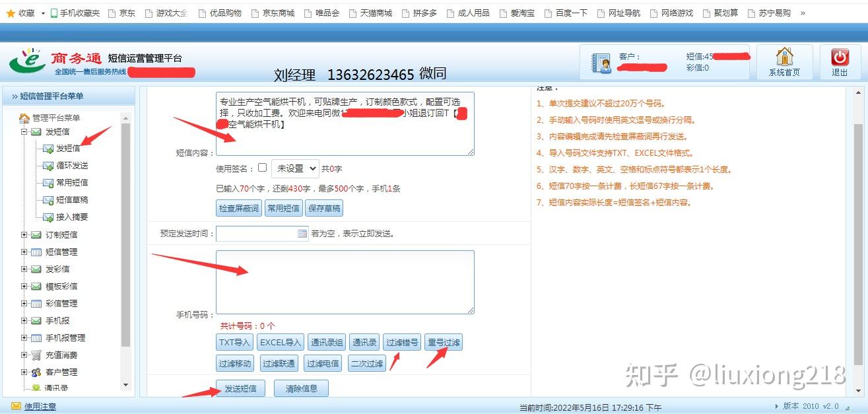Click the 彩信管理 table icon
The width and height of the screenshot is (868, 414).
[x=36, y=304]
